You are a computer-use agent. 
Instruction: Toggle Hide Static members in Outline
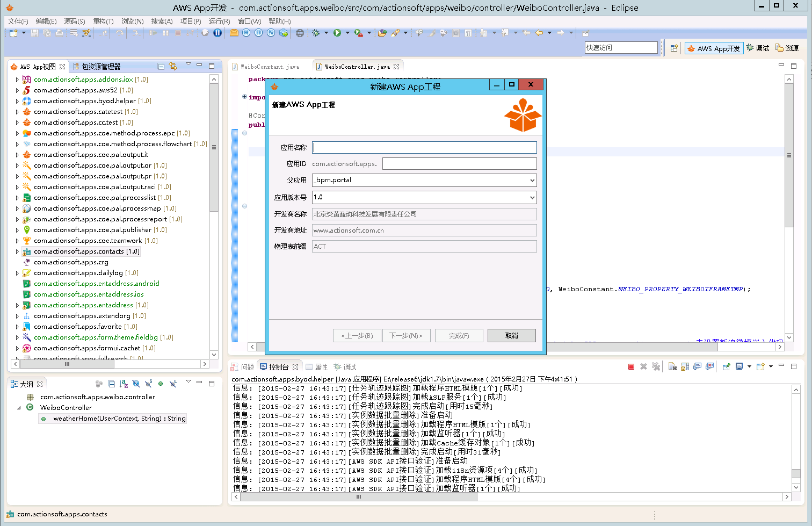(x=148, y=384)
